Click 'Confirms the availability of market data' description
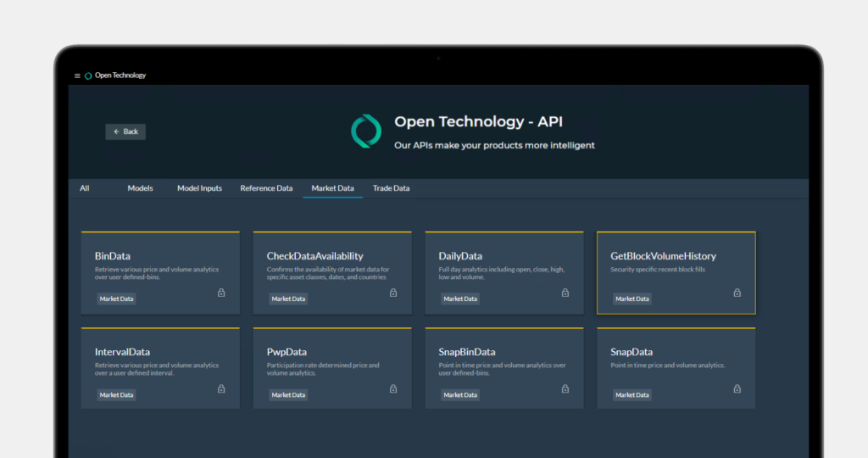 pos(328,273)
